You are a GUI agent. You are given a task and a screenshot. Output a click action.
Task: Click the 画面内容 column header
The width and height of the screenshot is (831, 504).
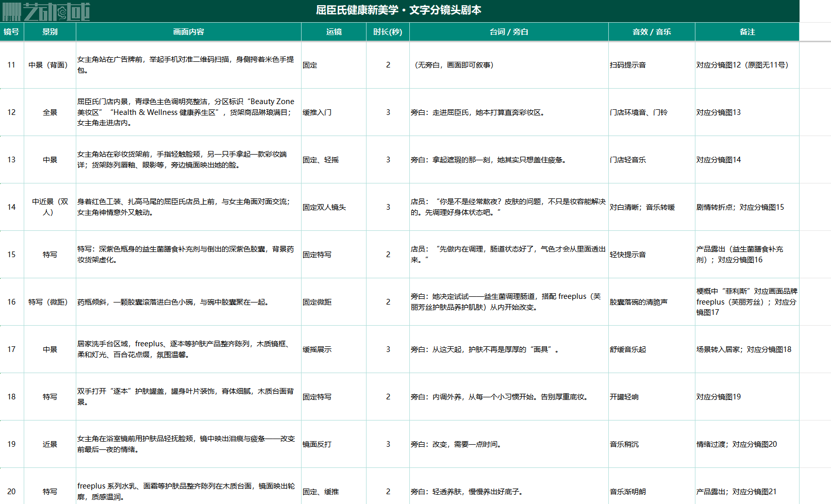click(x=189, y=32)
